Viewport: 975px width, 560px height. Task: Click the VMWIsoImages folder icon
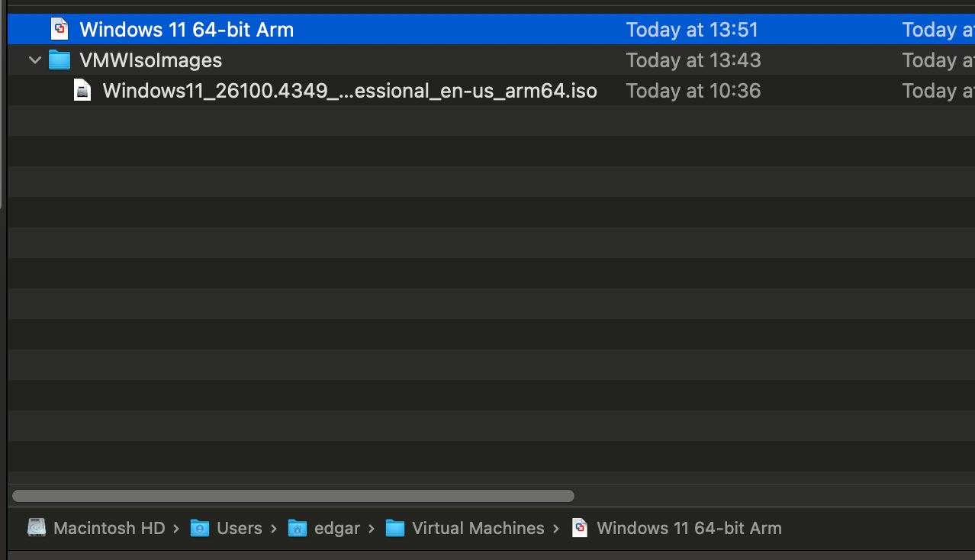click(x=60, y=60)
